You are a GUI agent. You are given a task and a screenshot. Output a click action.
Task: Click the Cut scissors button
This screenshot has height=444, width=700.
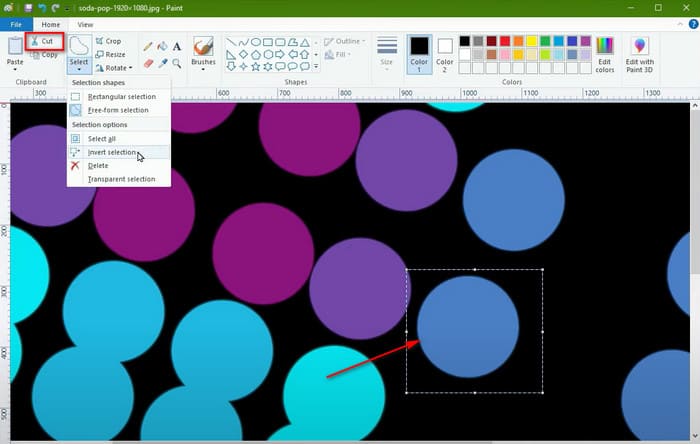click(x=44, y=41)
